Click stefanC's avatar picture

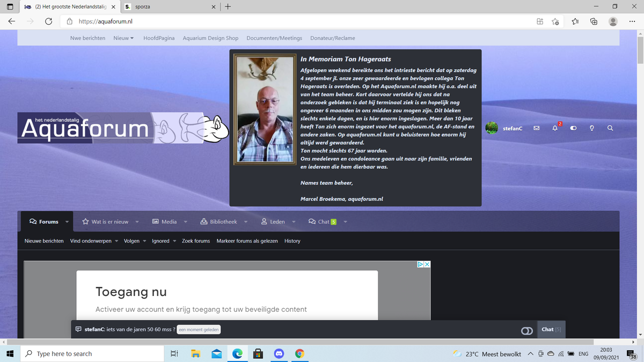coord(491,128)
